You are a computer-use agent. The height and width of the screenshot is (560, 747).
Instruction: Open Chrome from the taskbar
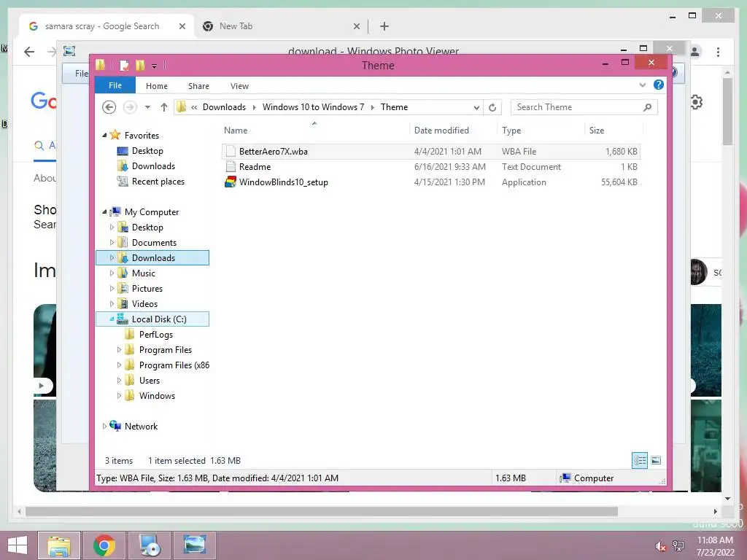[x=104, y=545]
